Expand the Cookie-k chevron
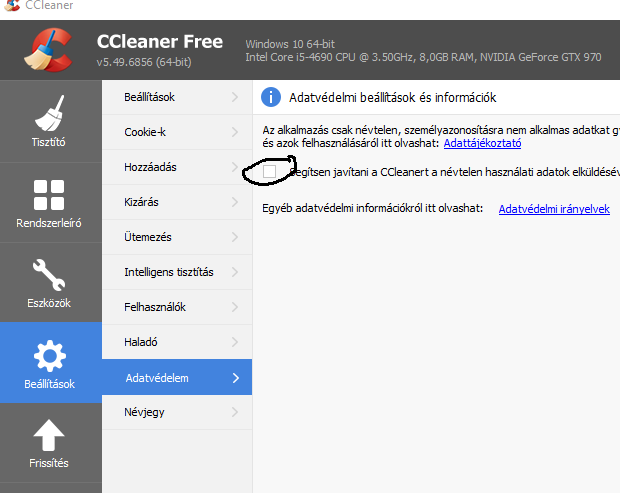Viewport: 620px width, 493px height. (235, 132)
